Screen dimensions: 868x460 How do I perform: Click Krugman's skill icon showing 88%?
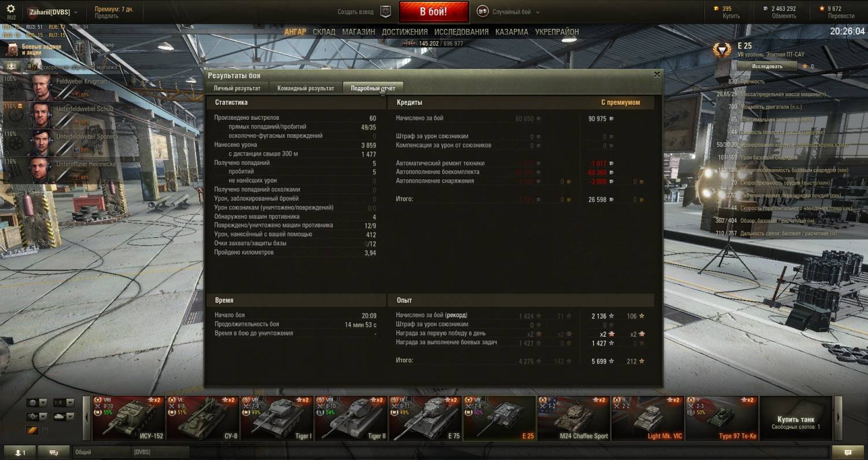tap(76, 94)
